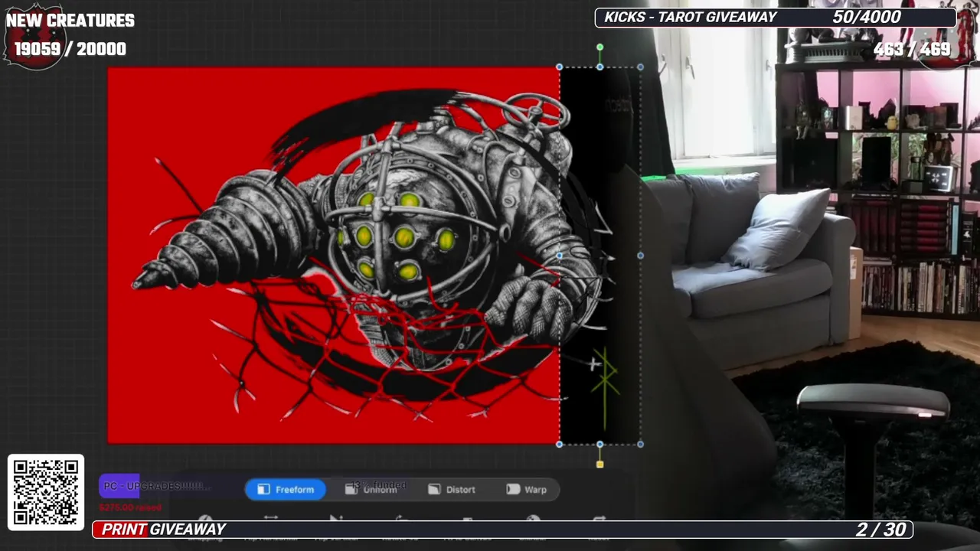Click the "463 / 469" counter
980x551 pixels.
coord(912,49)
